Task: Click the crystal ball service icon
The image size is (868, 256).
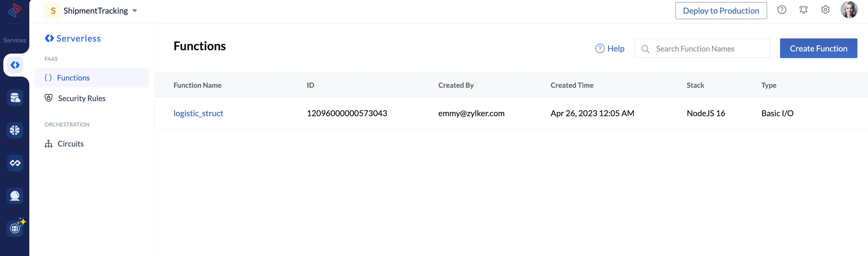Action: [15, 195]
